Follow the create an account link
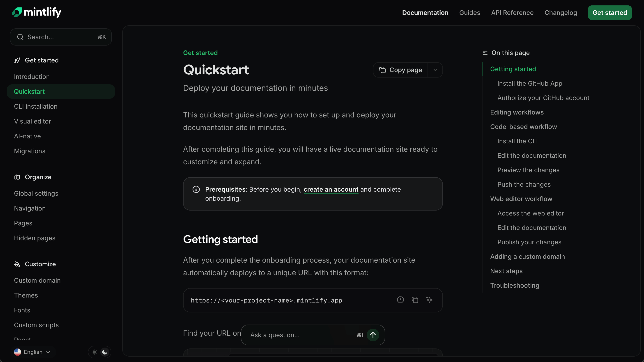644x362 pixels. point(331,189)
